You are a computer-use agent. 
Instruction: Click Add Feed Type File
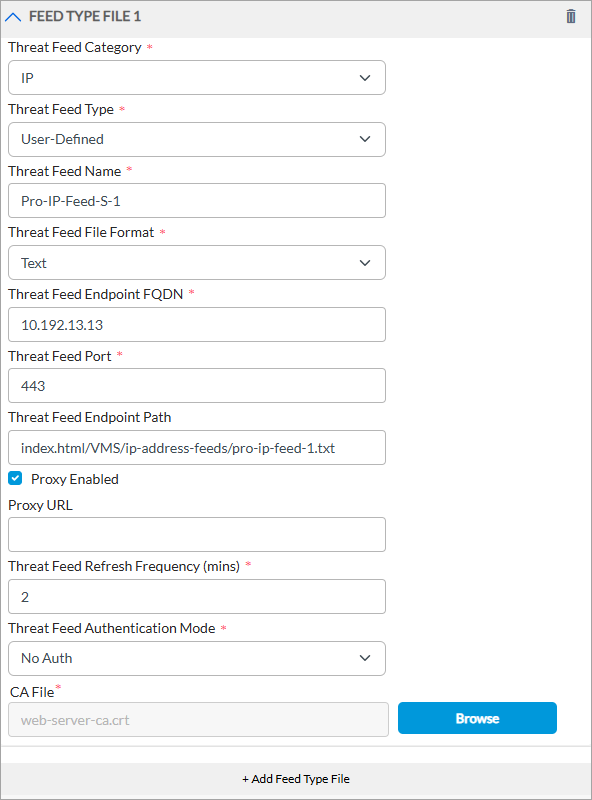pyautogui.click(x=296, y=778)
